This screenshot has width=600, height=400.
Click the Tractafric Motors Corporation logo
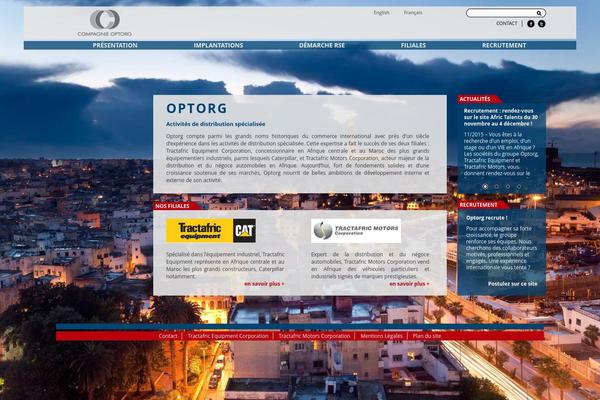pyautogui.click(x=356, y=231)
